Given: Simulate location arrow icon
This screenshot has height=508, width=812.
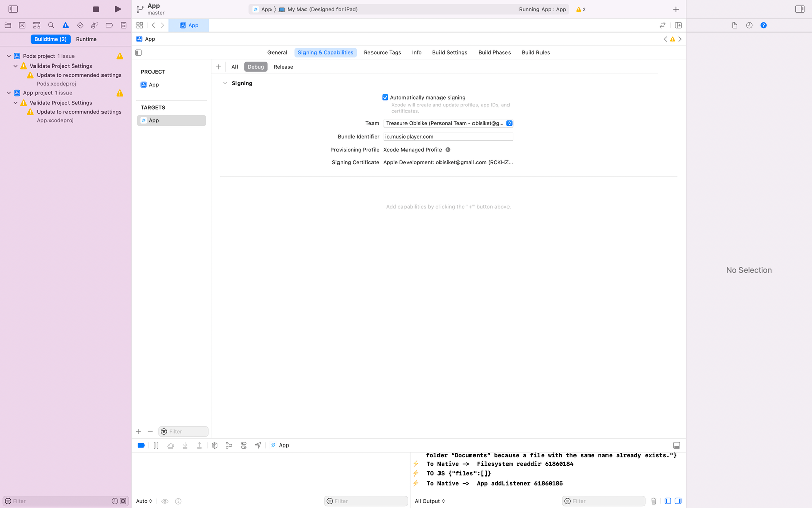Looking at the screenshot, I should click(x=258, y=446).
